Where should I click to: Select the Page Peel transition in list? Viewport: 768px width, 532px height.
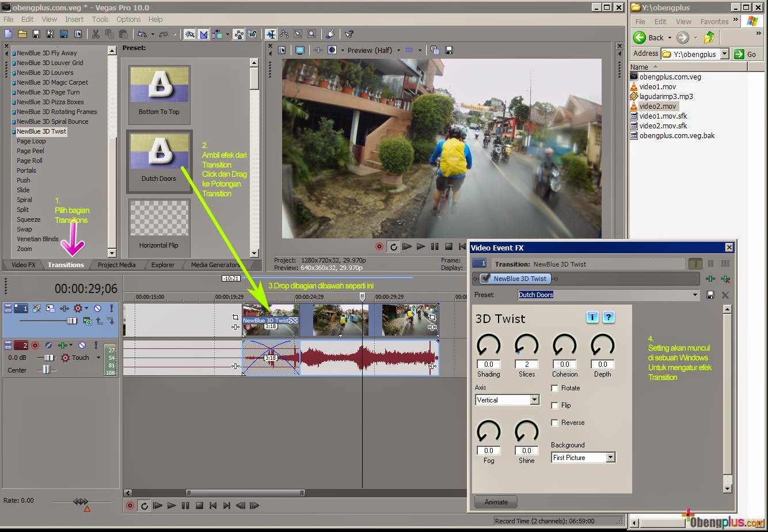click(x=30, y=151)
